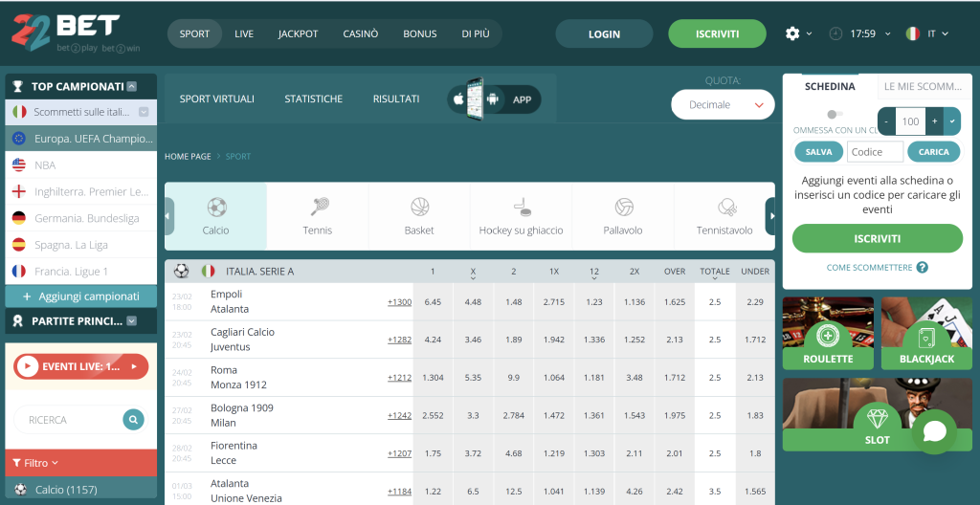This screenshot has height=505, width=980.
Task: Select the Tennistavolo sport icon
Action: coord(726,207)
